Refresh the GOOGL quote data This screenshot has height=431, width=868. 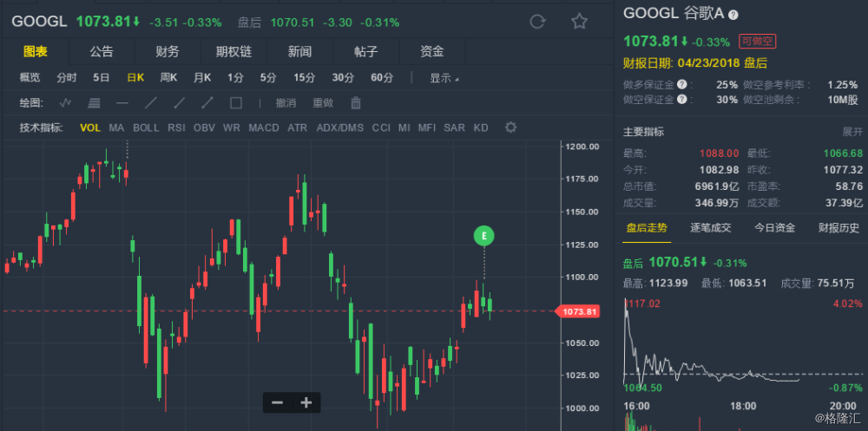click(537, 22)
